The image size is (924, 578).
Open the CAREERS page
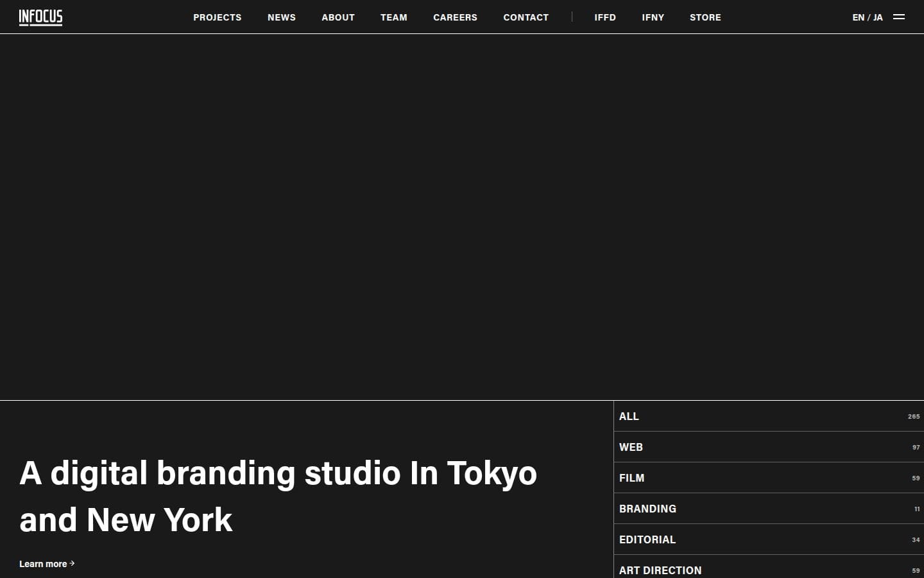(x=455, y=17)
